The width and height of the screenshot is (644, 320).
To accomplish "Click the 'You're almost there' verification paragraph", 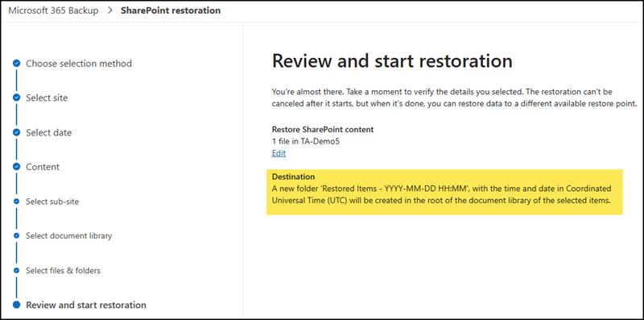I will tap(454, 98).
